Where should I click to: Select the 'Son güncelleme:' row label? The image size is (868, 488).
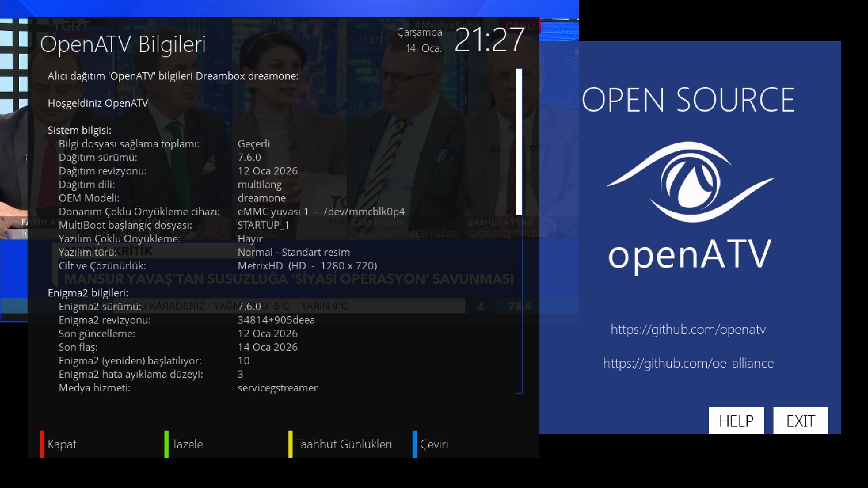[x=97, y=334]
